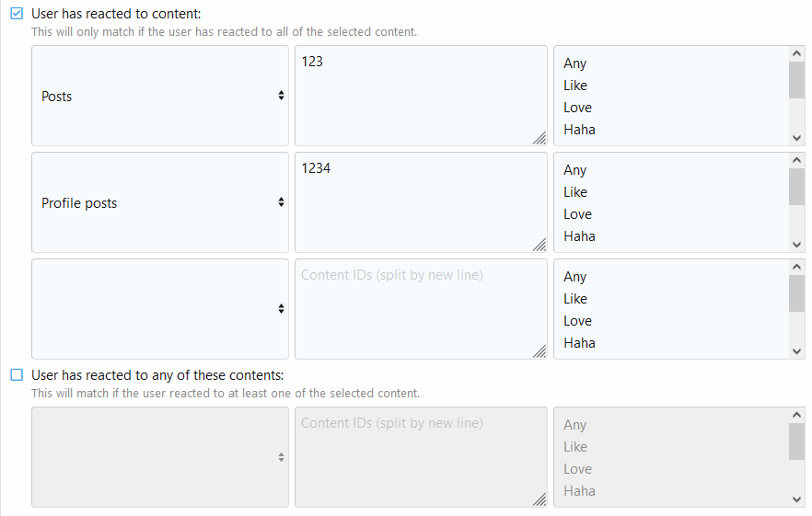Click scrollbar thumb of Posts reaction list
Screen dimensions: 812x516
[797, 80]
